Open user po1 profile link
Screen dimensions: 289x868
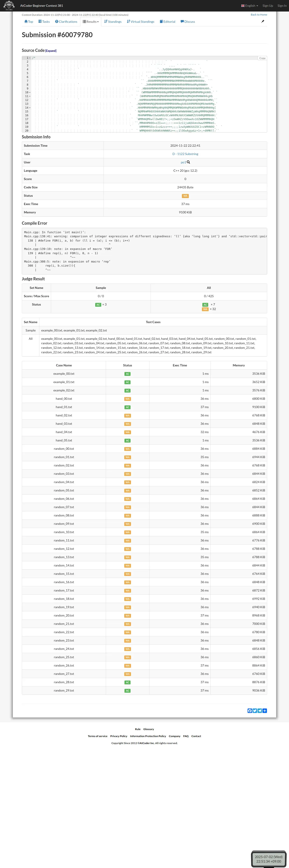coord(183,162)
